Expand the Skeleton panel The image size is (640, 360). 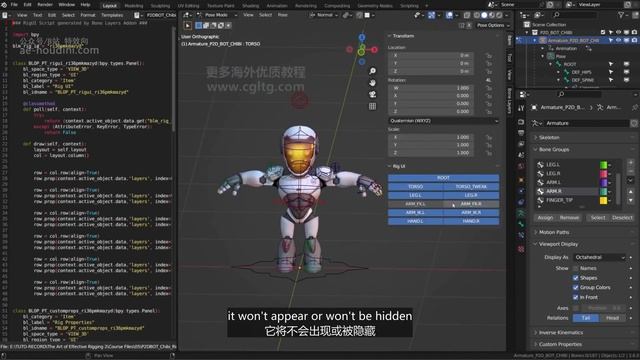click(549, 138)
